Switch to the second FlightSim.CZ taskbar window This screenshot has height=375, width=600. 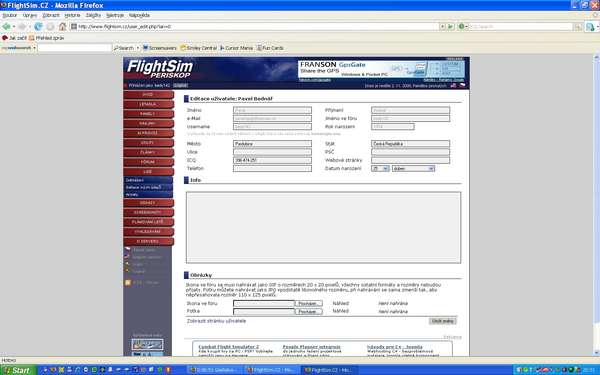(330, 370)
